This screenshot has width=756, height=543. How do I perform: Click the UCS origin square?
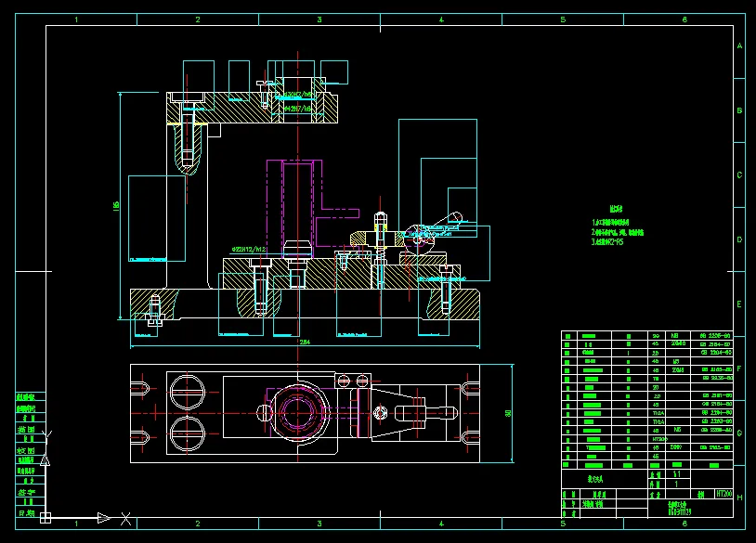(x=46, y=518)
